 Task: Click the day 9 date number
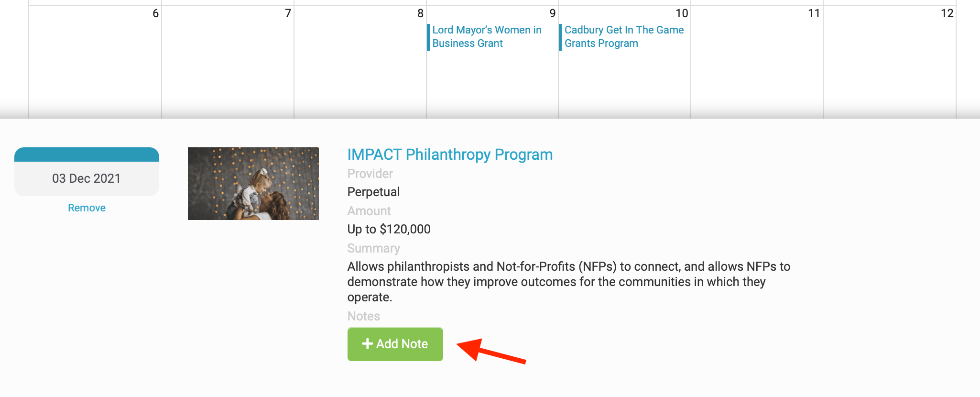coord(553,13)
